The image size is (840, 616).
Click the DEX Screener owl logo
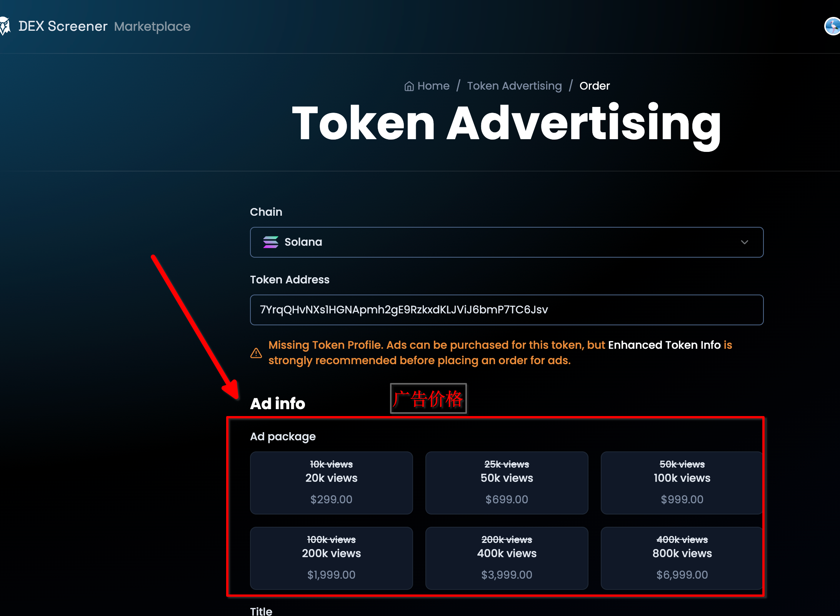click(x=5, y=26)
